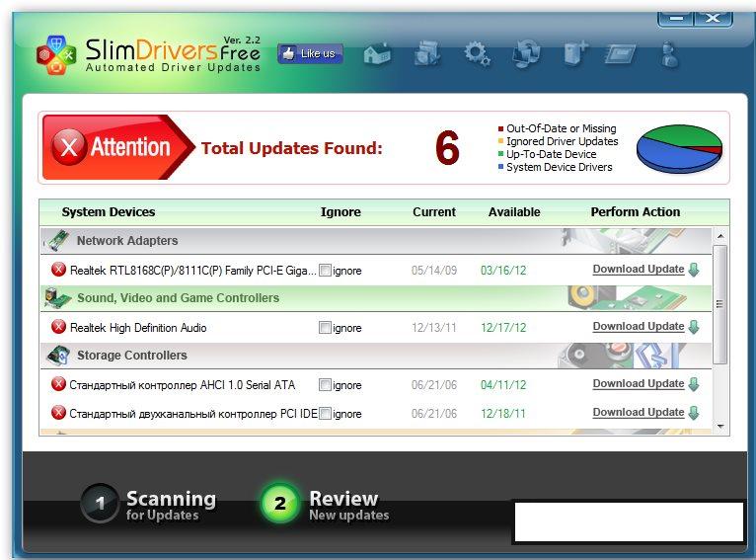The image size is (756, 560).
Task: Click the Available column header
Action: click(x=514, y=211)
